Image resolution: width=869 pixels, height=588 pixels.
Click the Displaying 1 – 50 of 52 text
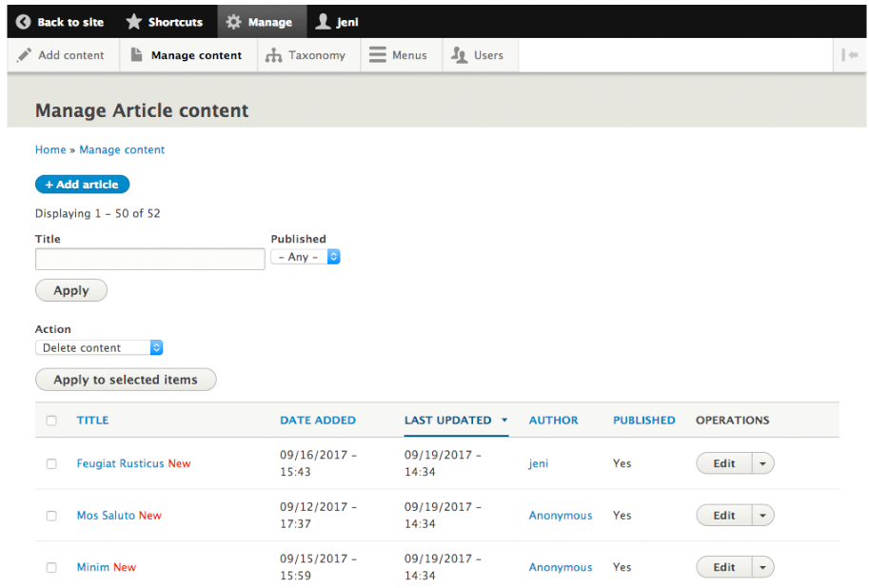tap(97, 213)
